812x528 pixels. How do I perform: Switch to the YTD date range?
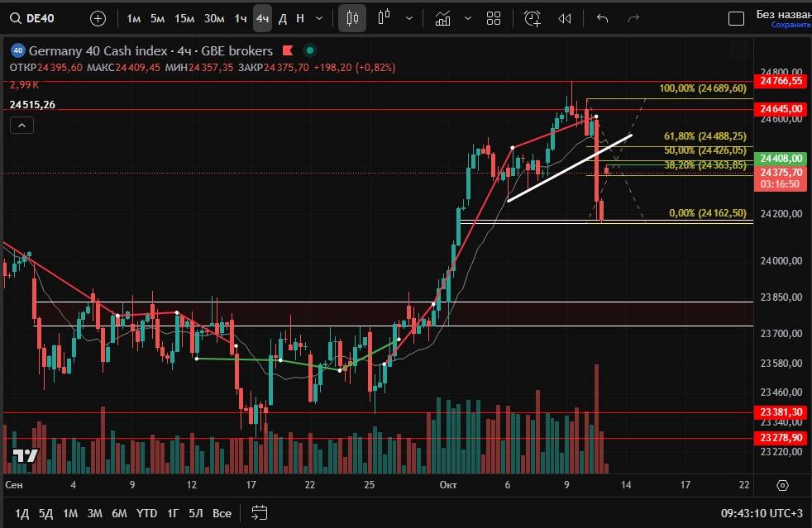pyautogui.click(x=147, y=513)
